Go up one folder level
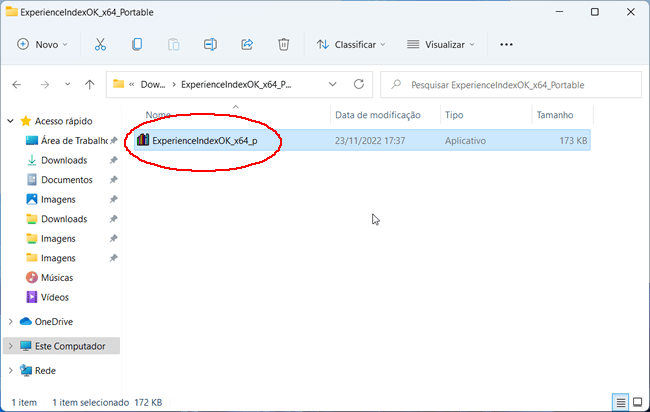The image size is (650, 412). click(90, 84)
